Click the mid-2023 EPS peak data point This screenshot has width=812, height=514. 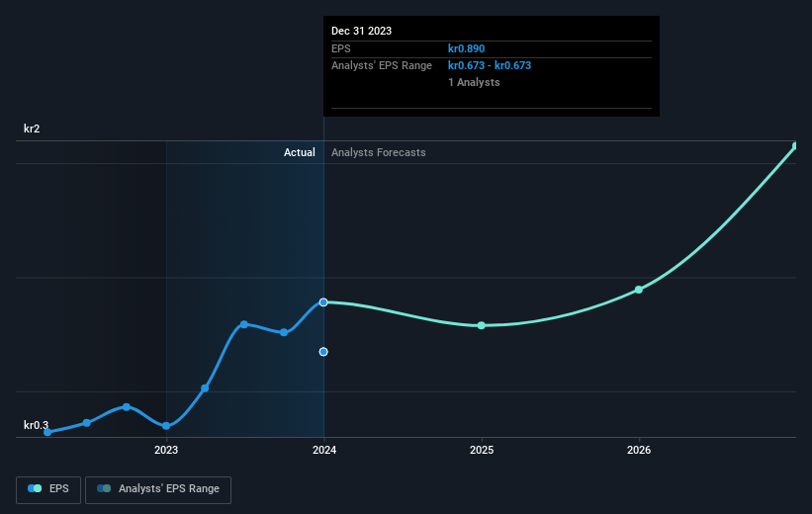pyautogui.click(x=244, y=324)
